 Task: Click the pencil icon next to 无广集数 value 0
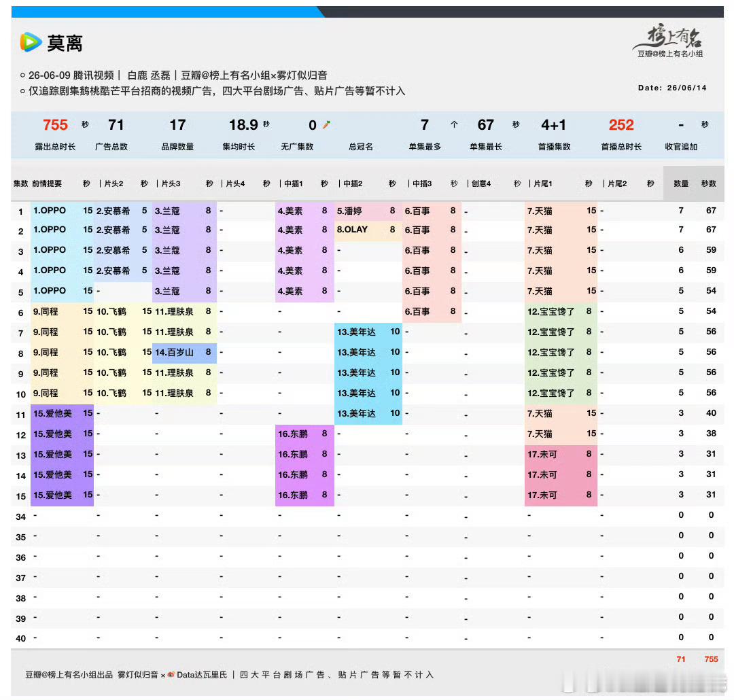pyautogui.click(x=326, y=124)
